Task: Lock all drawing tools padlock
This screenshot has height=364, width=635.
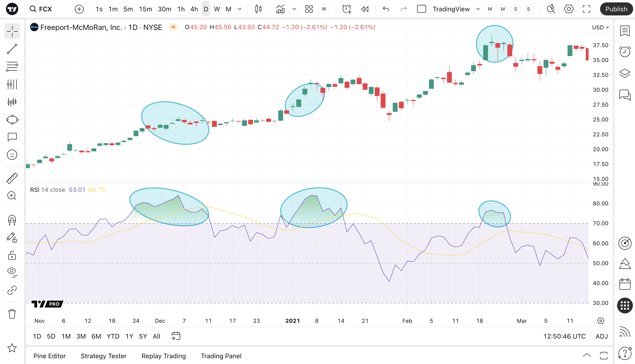Action: tap(12, 255)
